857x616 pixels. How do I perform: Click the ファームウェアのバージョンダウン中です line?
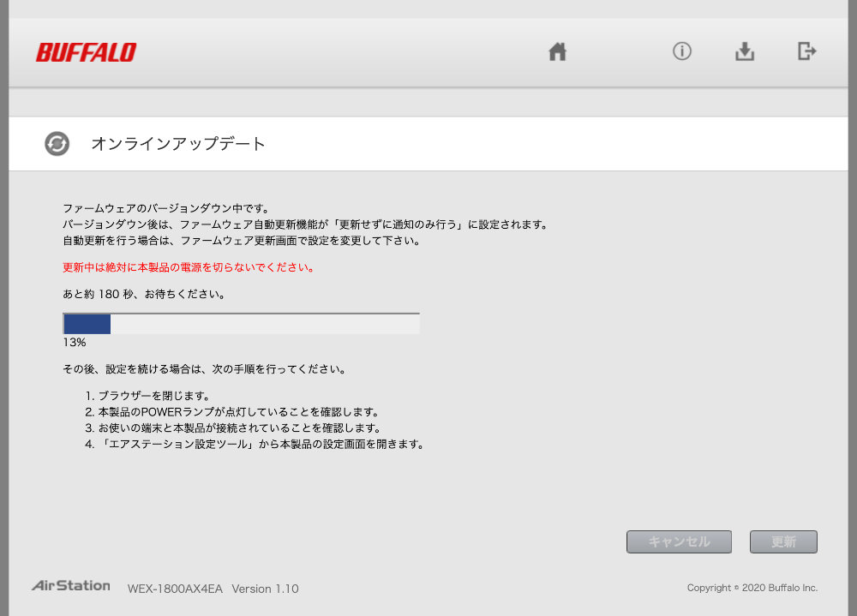pos(166,208)
